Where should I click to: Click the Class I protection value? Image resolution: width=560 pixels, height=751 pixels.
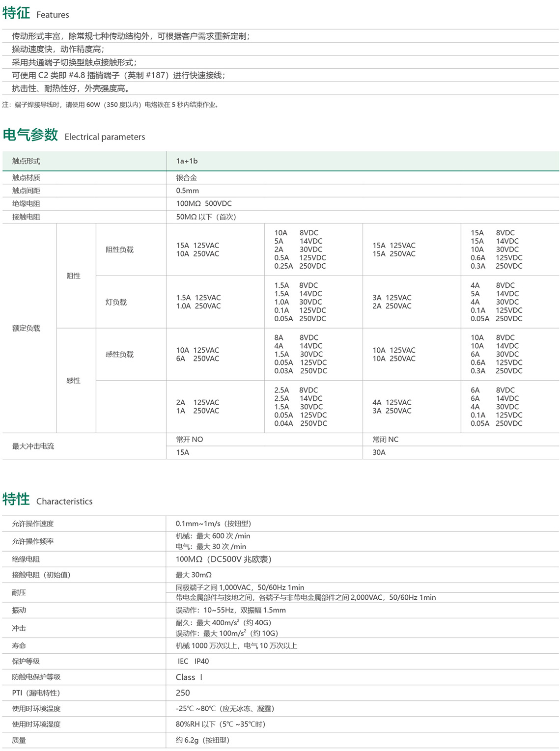coord(189,677)
